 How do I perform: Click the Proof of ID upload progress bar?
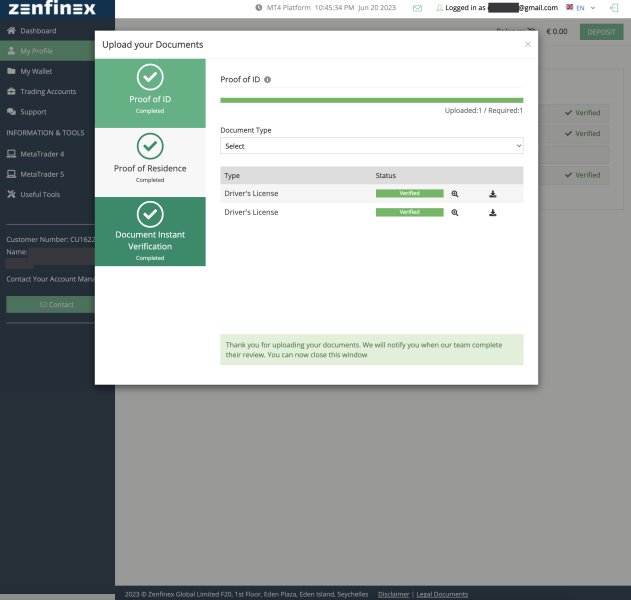click(371, 100)
